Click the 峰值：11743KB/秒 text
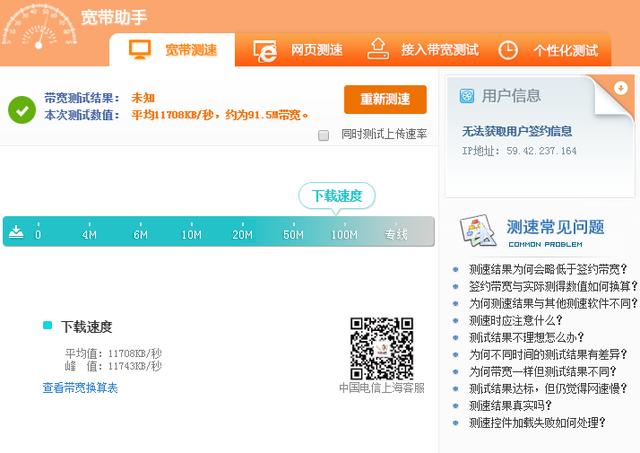Screen dimensions: 640x453 [113, 366]
